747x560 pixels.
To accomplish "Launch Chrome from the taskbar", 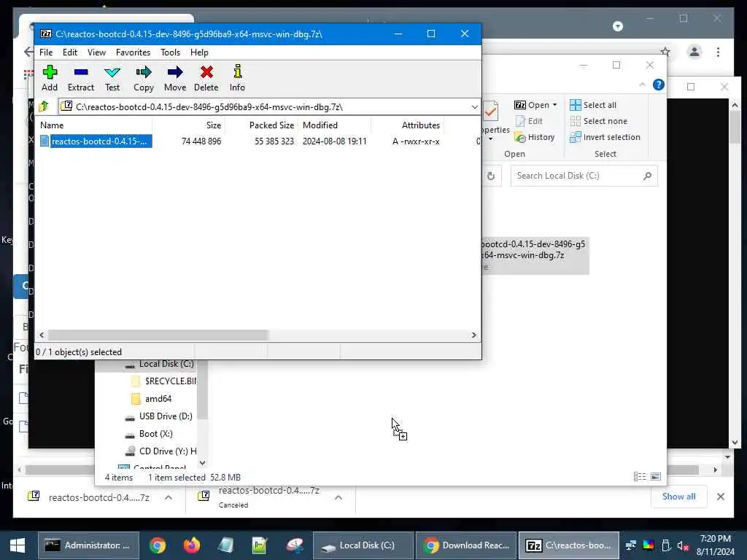I will (158, 545).
